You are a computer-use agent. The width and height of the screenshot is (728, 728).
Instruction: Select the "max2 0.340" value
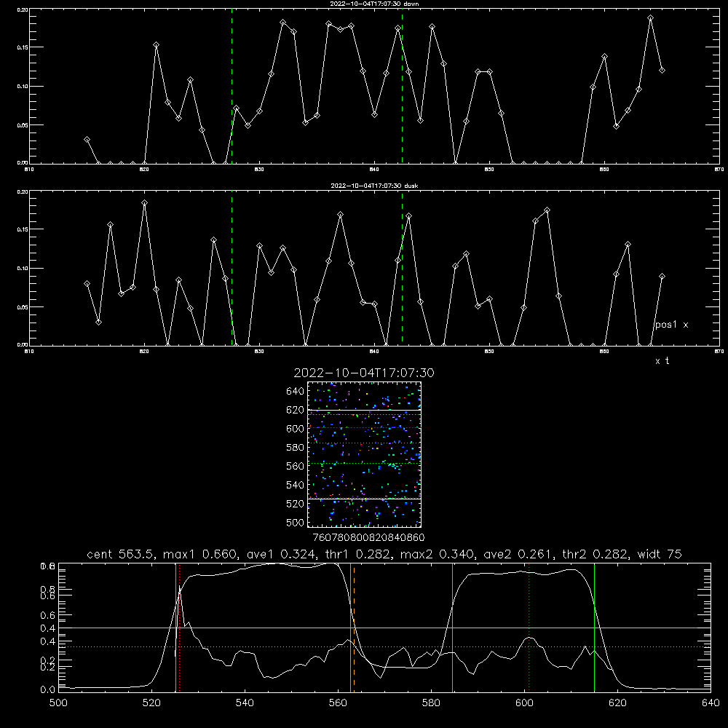437,554
